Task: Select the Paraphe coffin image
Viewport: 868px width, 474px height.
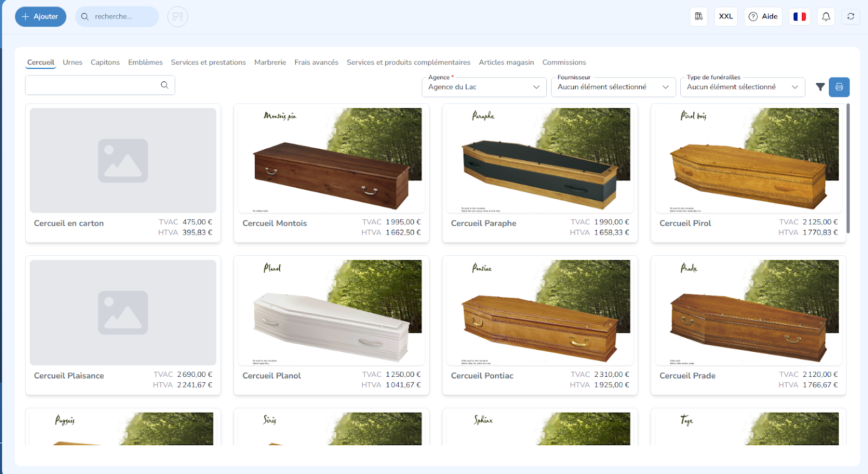Action: pyautogui.click(x=540, y=160)
